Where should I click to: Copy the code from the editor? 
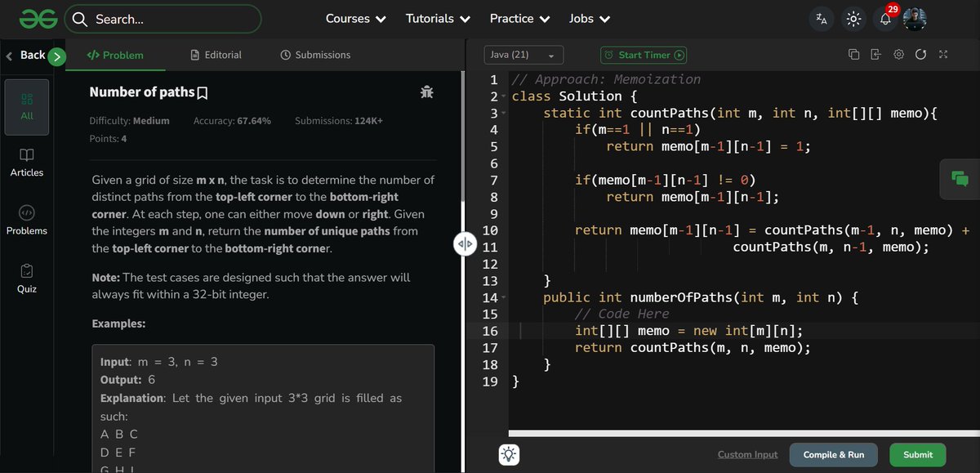pos(853,53)
